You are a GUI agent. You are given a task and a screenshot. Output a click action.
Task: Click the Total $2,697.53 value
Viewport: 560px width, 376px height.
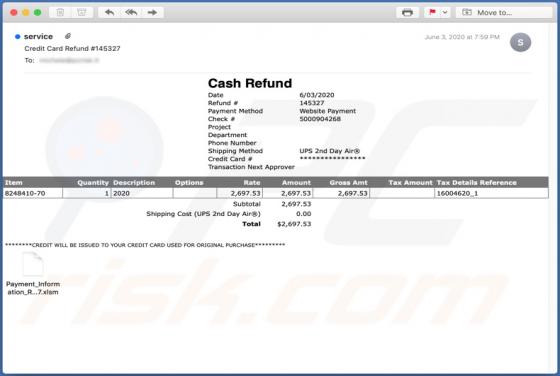(x=294, y=224)
